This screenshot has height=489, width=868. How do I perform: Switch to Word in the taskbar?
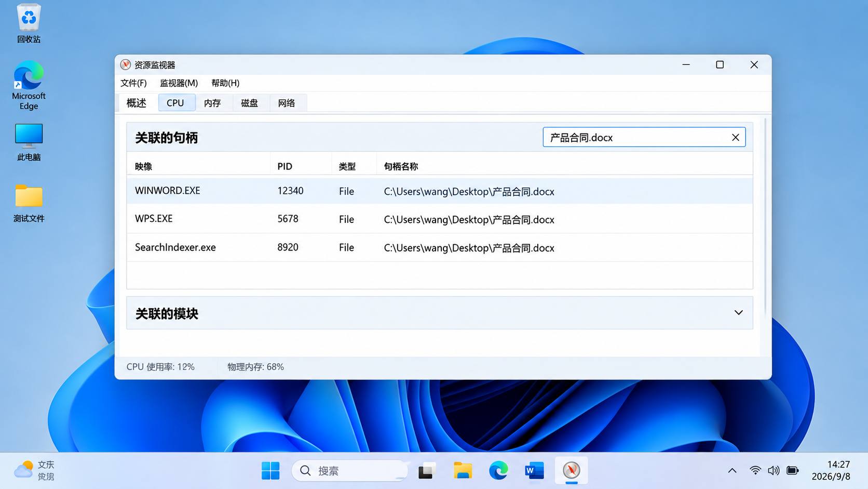click(534, 471)
